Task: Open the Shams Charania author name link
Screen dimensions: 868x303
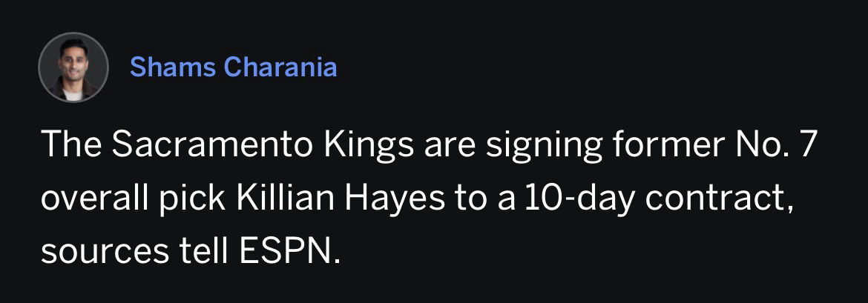Action: coord(233,67)
